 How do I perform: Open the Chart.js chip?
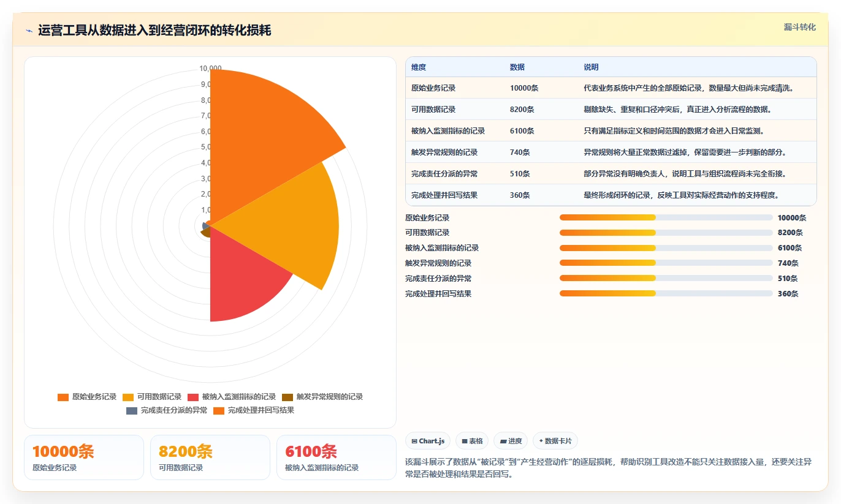tap(428, 441)
